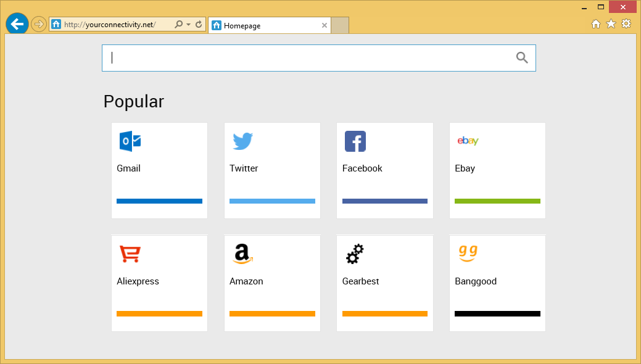The image size is (641, 364).
Task: Click the orange bar under Amazon
Action: pyautogui.click(x=272, y=313)
